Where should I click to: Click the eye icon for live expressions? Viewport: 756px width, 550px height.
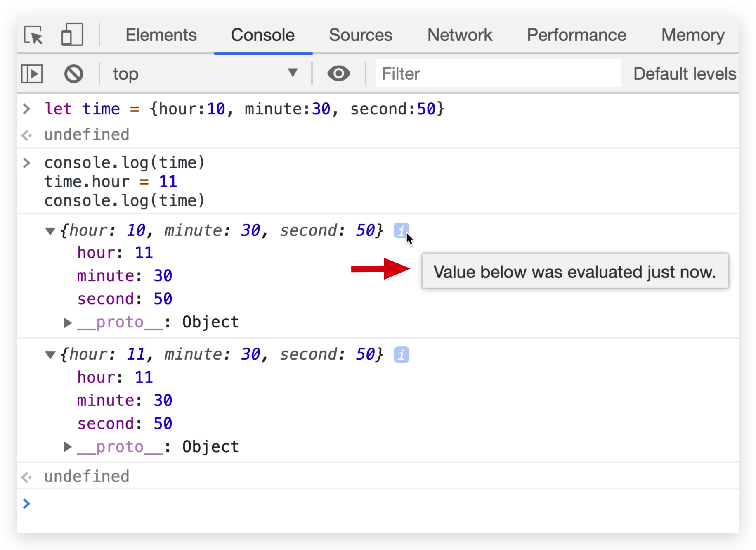(x=338, y=74)
